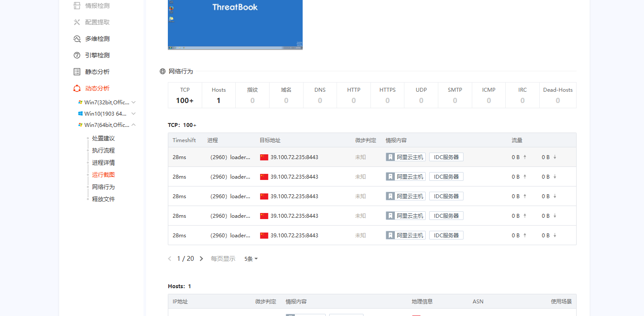Go to the next TCP page
Viewport: 644px width, 316px height.
pyautogui.click(x=201, y=259)
